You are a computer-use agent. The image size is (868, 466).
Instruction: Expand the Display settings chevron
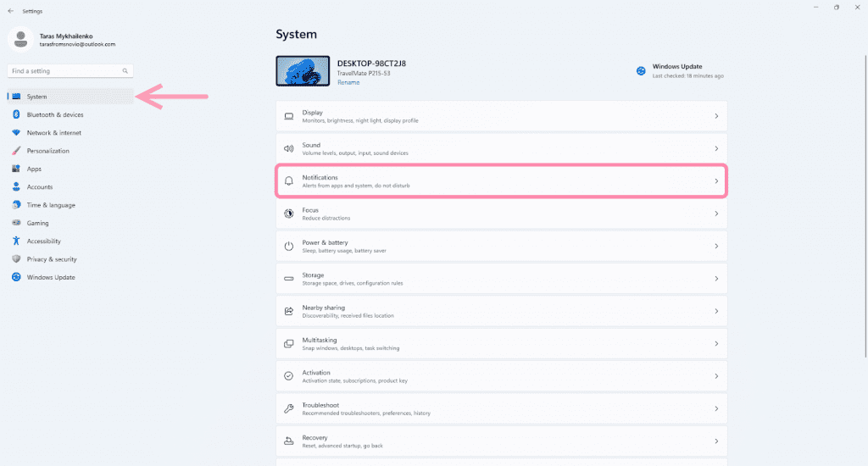click(716, 116)
